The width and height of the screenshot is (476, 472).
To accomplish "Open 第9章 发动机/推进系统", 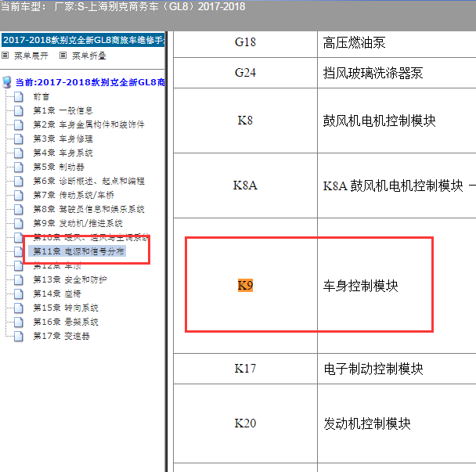I will point(78,223).
